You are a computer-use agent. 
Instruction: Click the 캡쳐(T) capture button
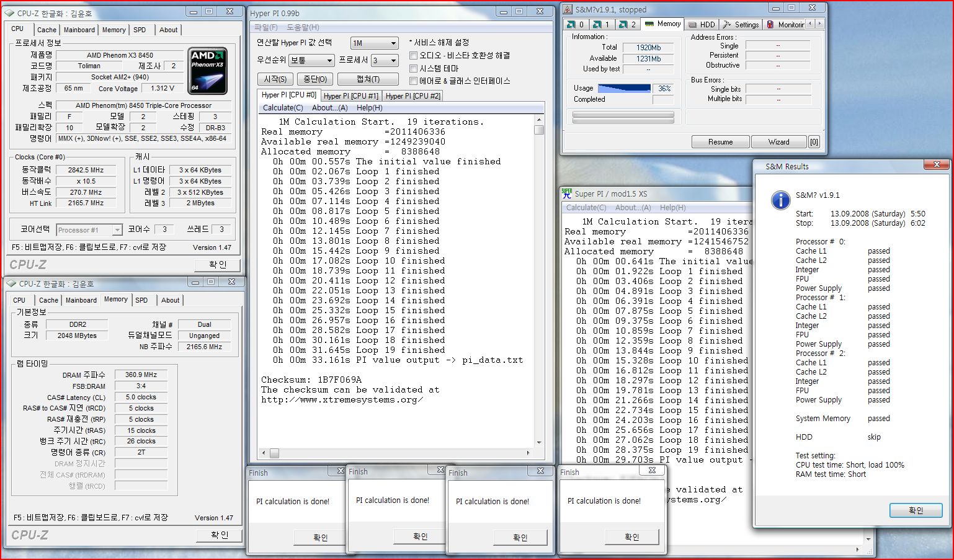(x=368, y=79)
